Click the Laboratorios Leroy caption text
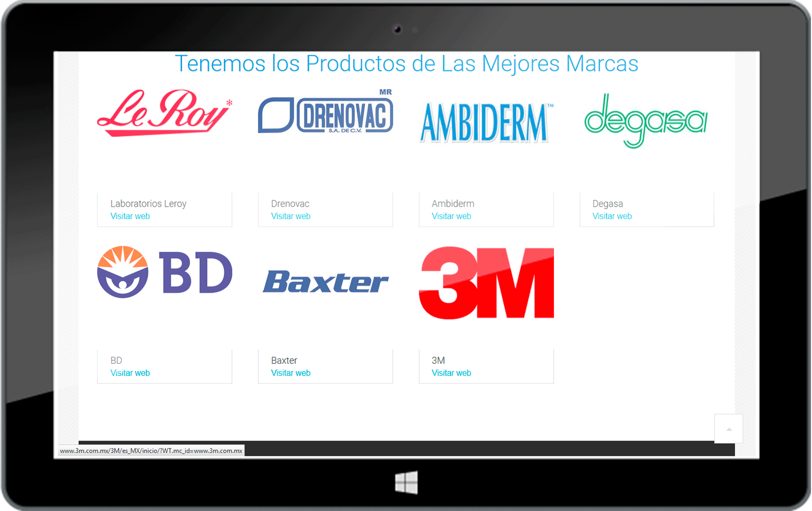 tap(148, 203)
